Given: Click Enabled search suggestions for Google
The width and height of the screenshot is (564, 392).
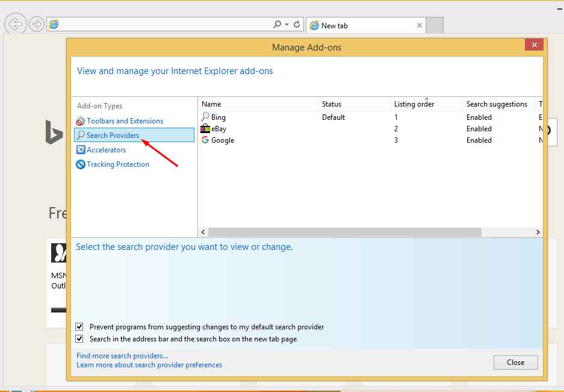Looking at the screenshot, I should tap(479, 140).
